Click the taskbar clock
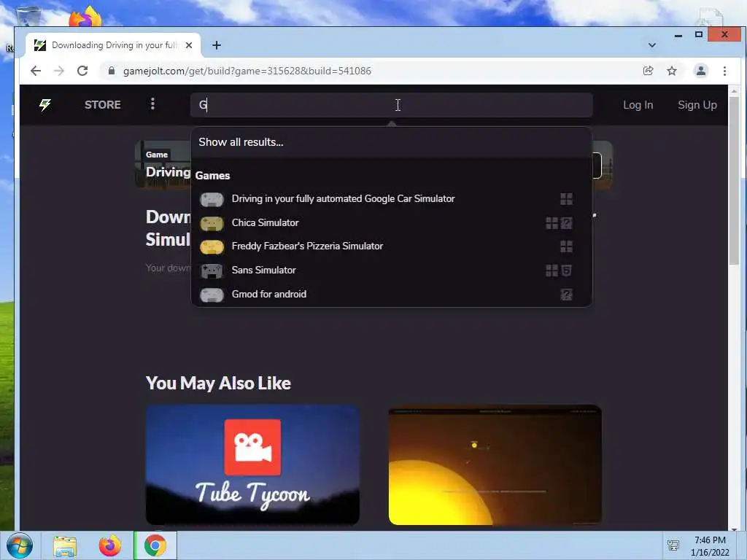The height and width of the screenshot is (560, 747). click(x=710, y=546)
